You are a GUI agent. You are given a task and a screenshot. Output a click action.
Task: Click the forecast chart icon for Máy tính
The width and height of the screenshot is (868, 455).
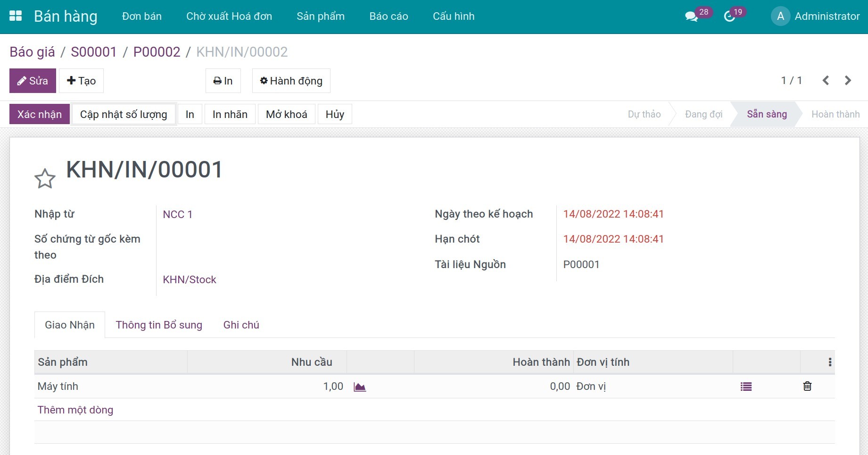pyautogui.click(x=360, y=387)
